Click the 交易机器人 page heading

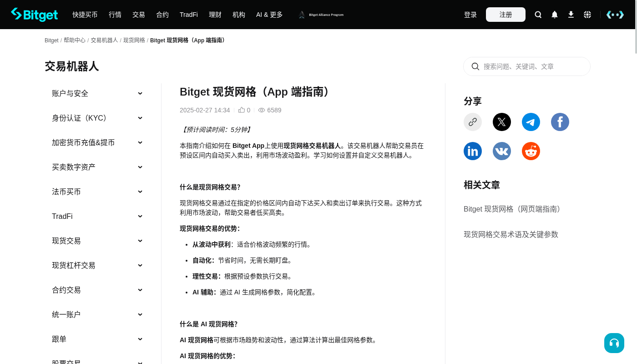(72, 66)
